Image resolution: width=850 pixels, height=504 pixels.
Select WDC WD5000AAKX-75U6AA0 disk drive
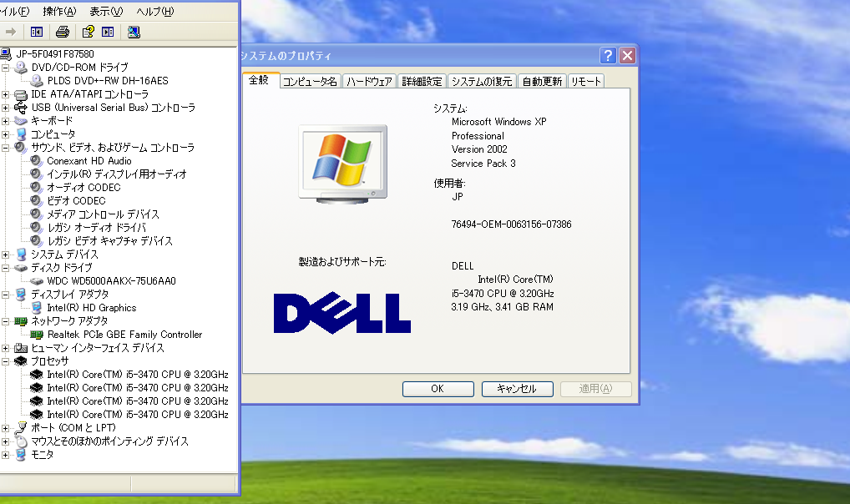(111, 281)
